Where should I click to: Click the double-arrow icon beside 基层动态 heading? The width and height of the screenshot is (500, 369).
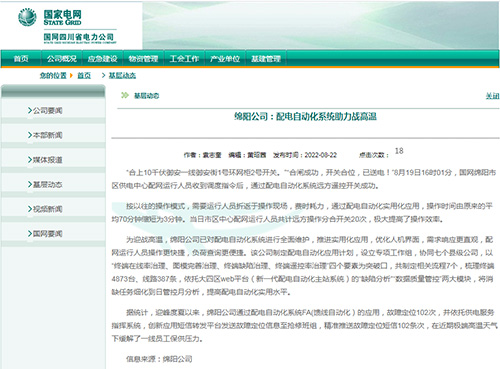[125, 95]
